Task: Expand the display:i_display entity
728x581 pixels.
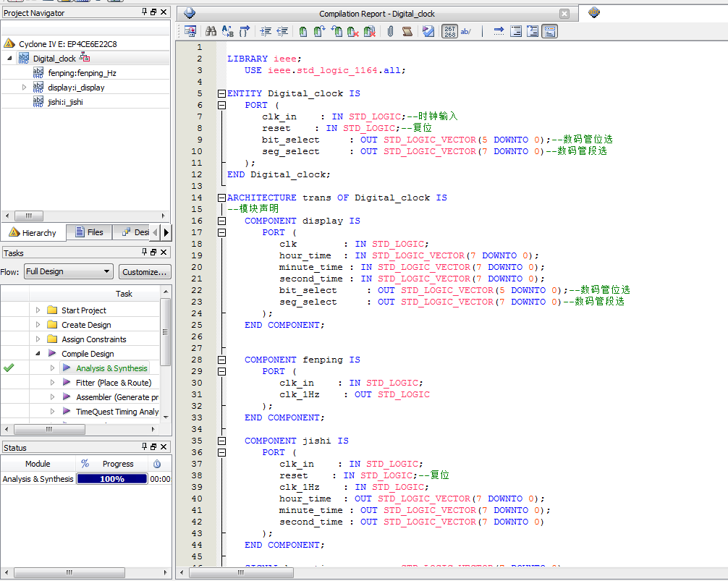Action: point(24,88)
